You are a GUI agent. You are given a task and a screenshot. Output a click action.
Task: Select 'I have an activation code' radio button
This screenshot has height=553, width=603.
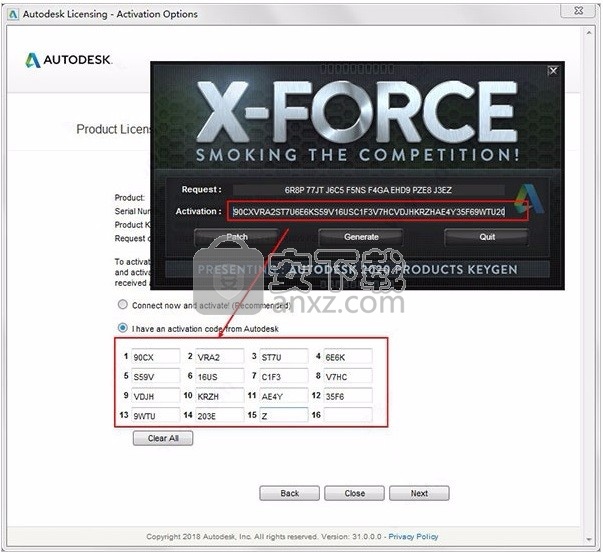[123, 328]
